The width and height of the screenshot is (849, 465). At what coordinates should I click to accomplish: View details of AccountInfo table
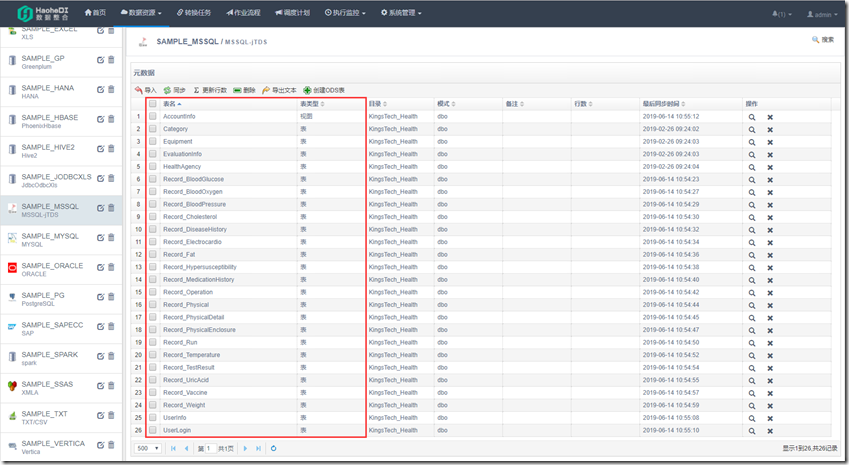(752, 117)
